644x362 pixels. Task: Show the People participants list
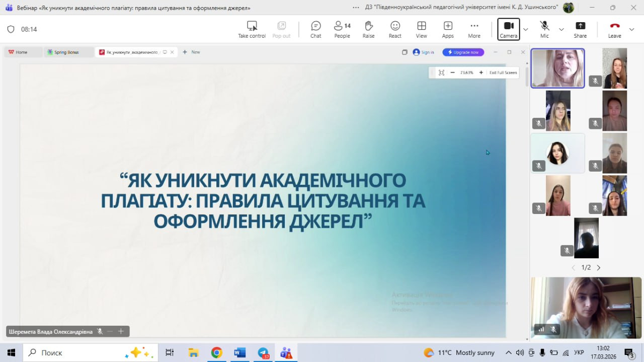[x=342, y=29]
